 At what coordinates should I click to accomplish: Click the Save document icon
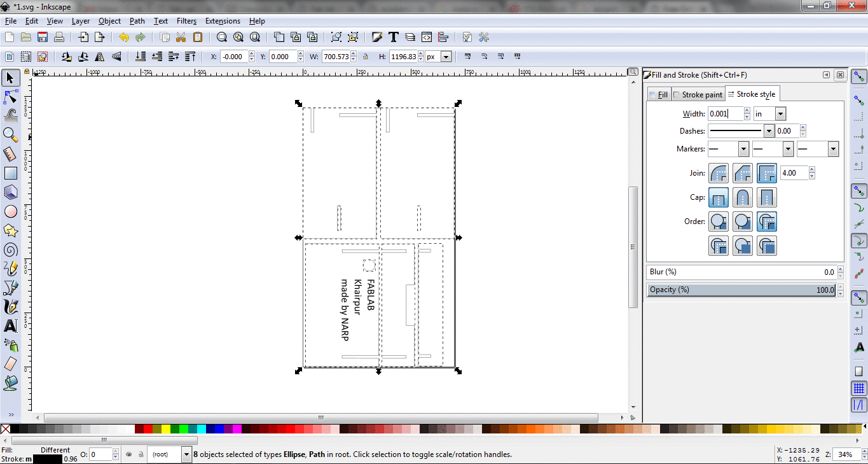(43, 37)
